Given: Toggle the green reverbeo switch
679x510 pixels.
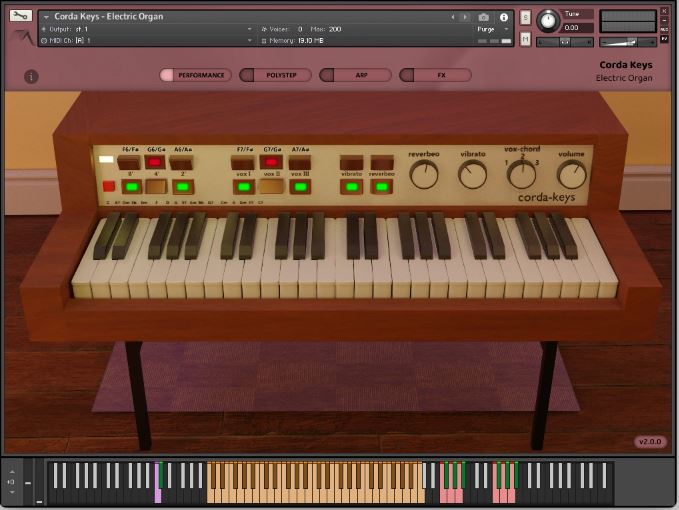Looking at the screenshot, I should pyautogui.click(x=382, y=187).
